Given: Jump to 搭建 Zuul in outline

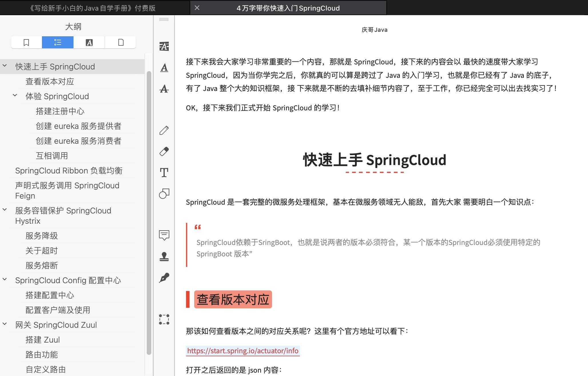Looking at the screenshot, I should (x=43, y=340).
